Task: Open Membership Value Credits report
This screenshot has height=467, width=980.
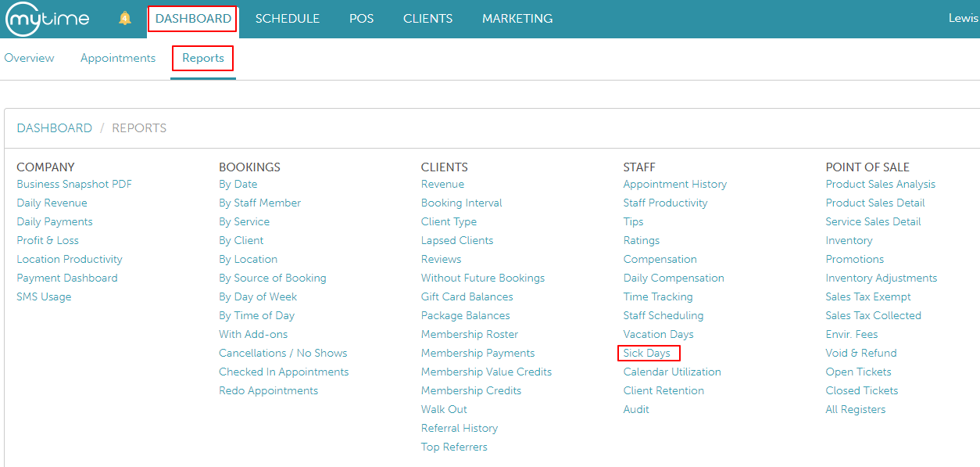Action: (486, 372)
